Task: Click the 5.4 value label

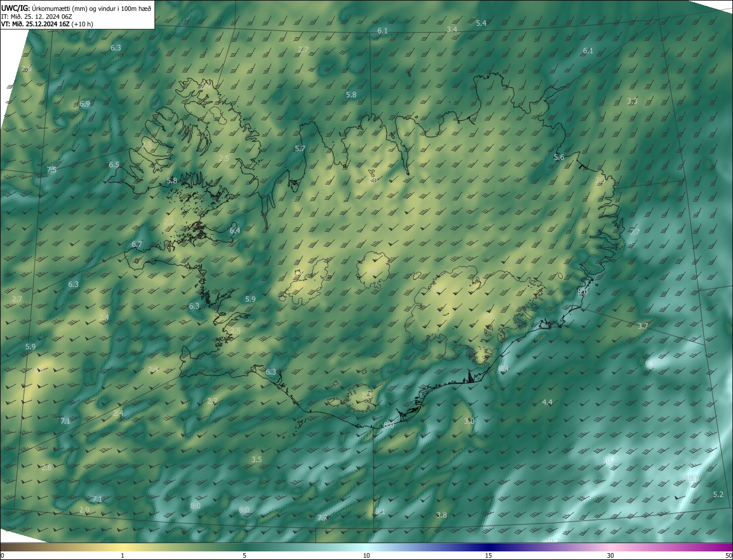Action: pos(481,23)
